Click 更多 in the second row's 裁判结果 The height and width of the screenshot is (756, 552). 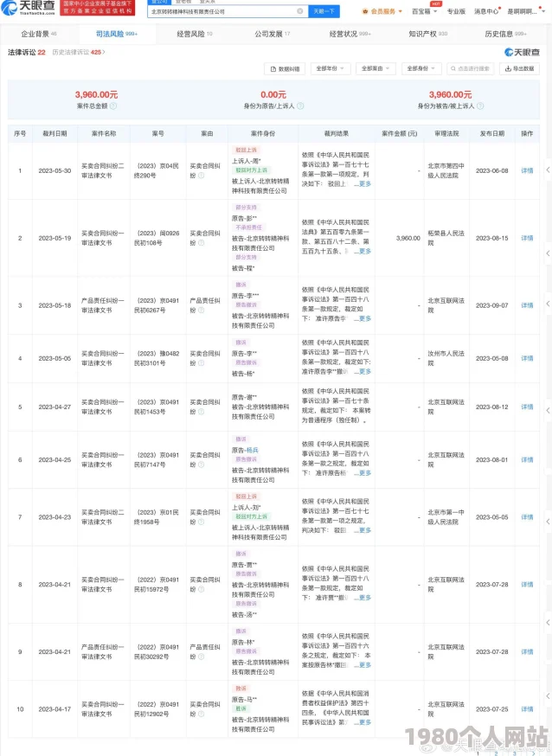363,251
